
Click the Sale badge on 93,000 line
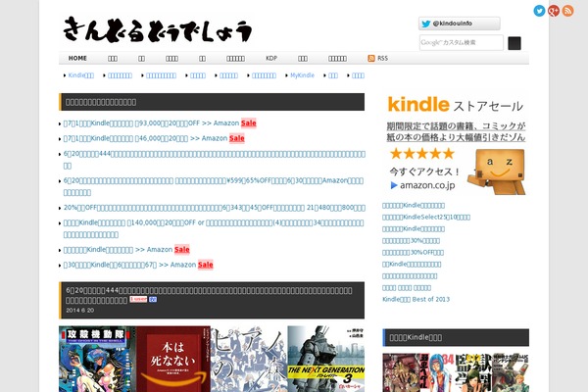(x=248, y=123)
